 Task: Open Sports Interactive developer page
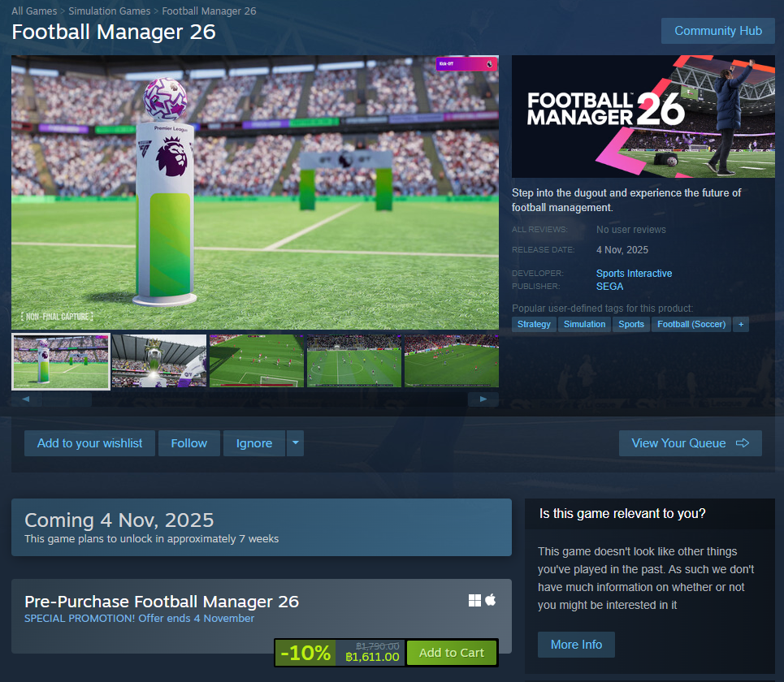pos(634,274)
